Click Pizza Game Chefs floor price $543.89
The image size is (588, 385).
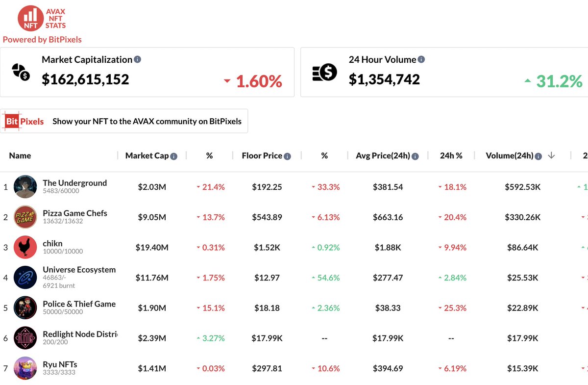click(267, 217)
